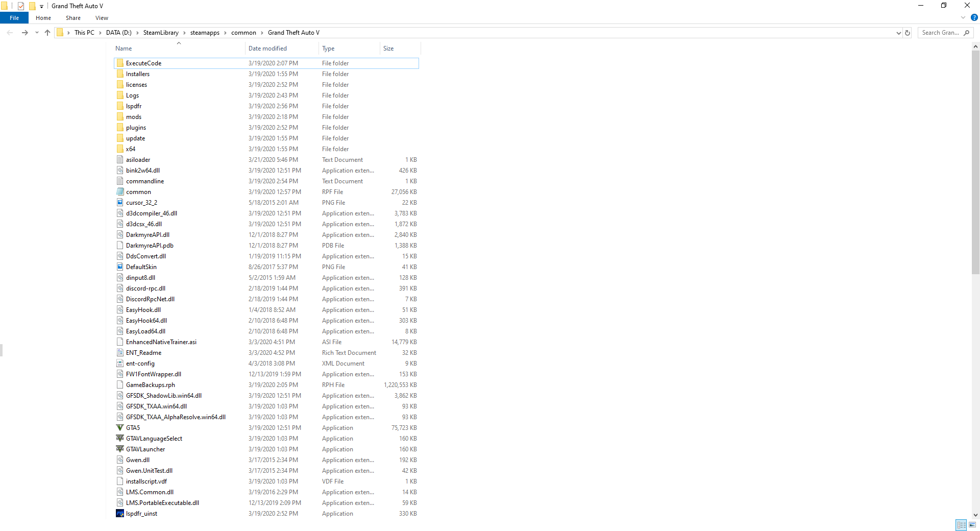Open the recent locations dropdown
The width and height of the screenshot is (980, 531).
click(37, 33)
